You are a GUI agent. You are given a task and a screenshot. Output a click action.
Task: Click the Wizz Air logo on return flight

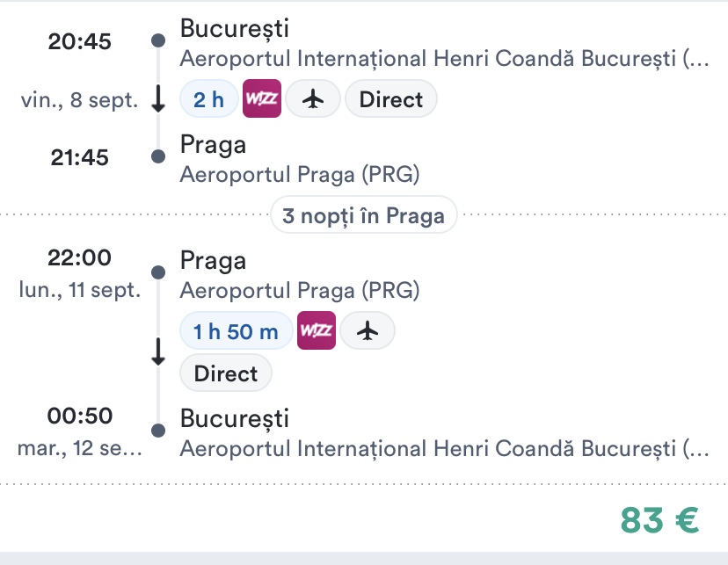[x=317, y=330]
